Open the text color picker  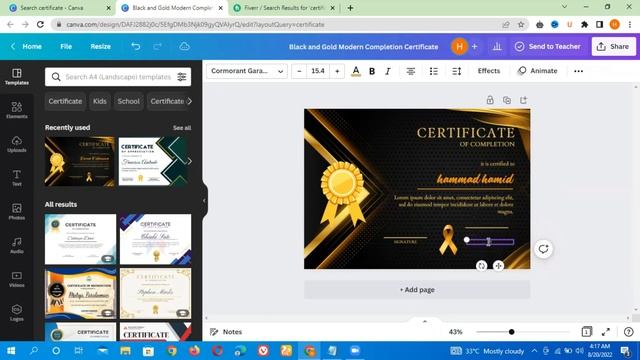pos(356,71)
